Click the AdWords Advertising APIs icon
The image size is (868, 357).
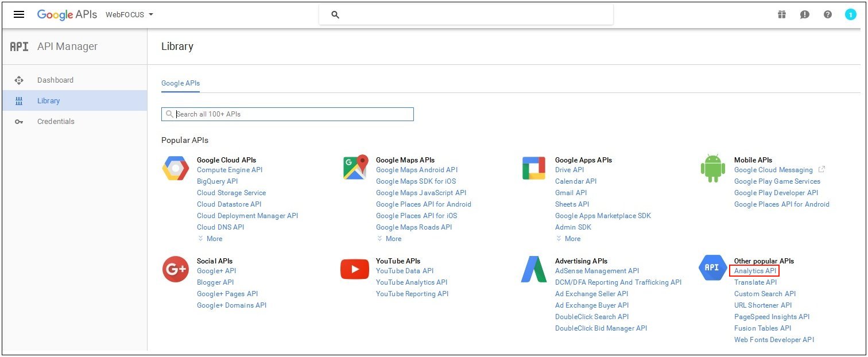click(534, 269)
